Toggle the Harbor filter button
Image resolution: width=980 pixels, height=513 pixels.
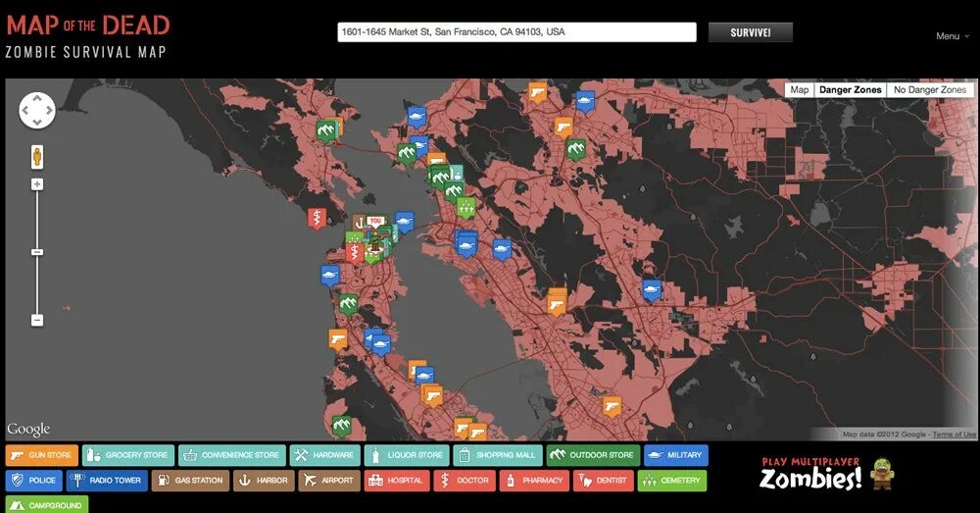coord(264,481)
